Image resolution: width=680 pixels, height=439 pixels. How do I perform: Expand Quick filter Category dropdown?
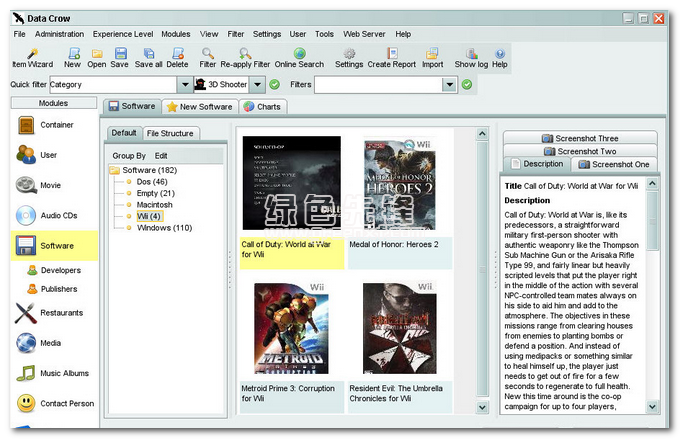pyautogui.click(x=185, y=85)
